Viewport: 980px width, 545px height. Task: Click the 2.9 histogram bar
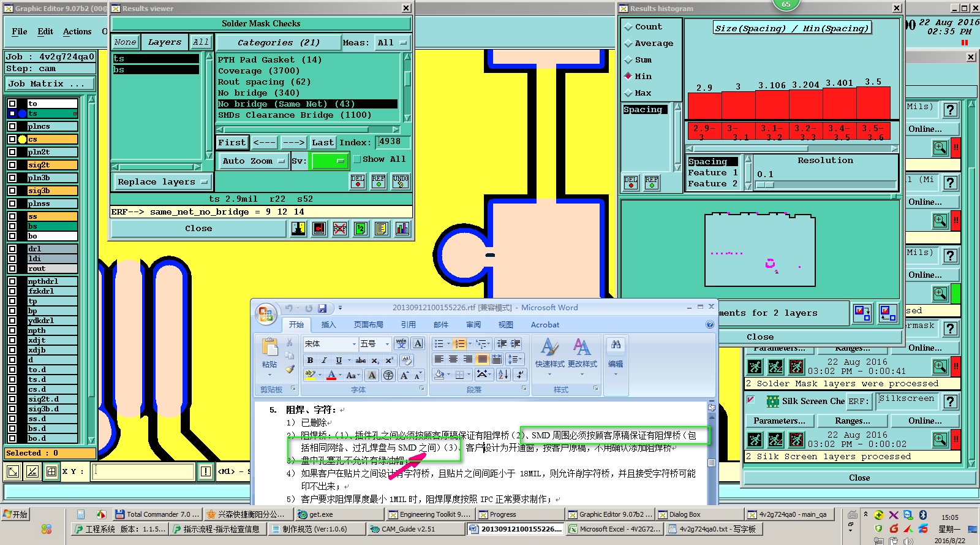pyautogui.click(x=704, y=105)
